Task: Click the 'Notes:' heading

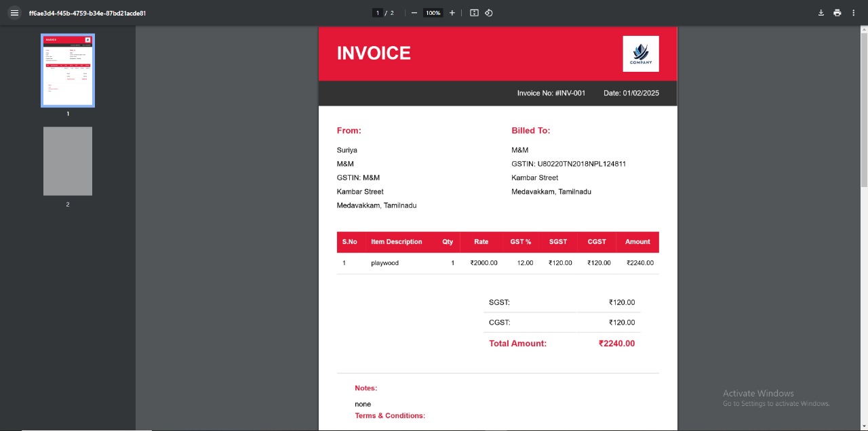Action: pyautogui.click(x=366, y=388)
